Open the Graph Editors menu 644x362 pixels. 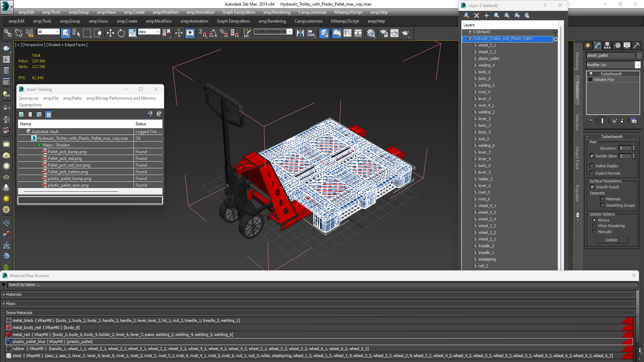coord(238,12)
